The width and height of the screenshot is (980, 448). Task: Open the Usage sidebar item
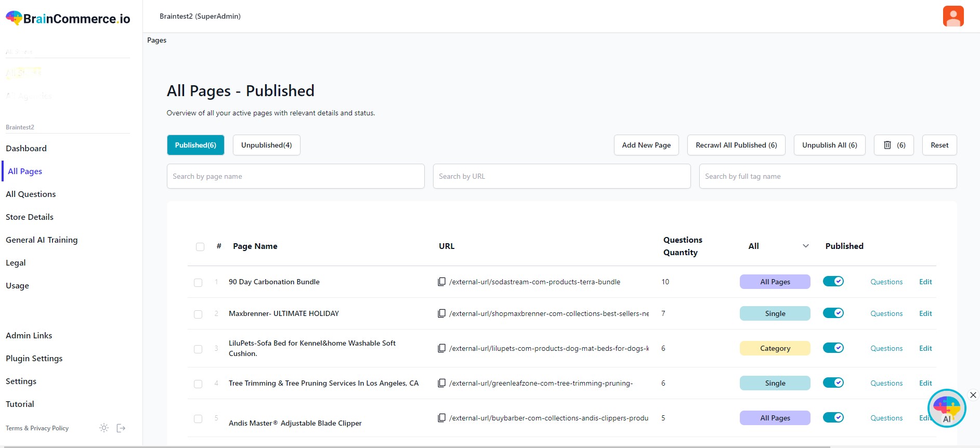click(17, 285)
